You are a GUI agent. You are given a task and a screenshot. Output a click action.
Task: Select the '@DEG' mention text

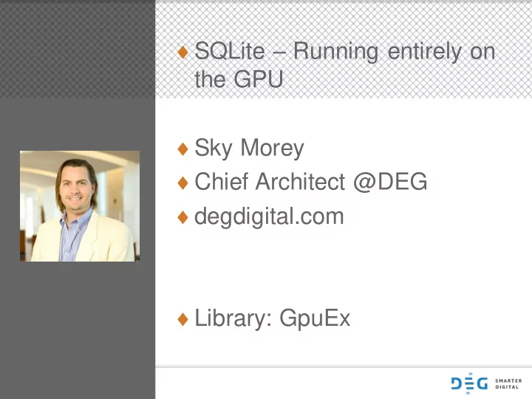[390, 182]
